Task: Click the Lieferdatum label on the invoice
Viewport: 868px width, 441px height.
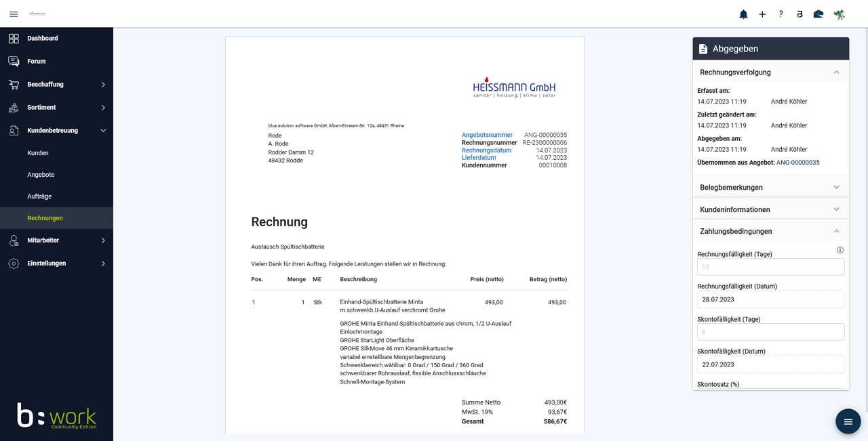Action: click(x=479, y=158)
